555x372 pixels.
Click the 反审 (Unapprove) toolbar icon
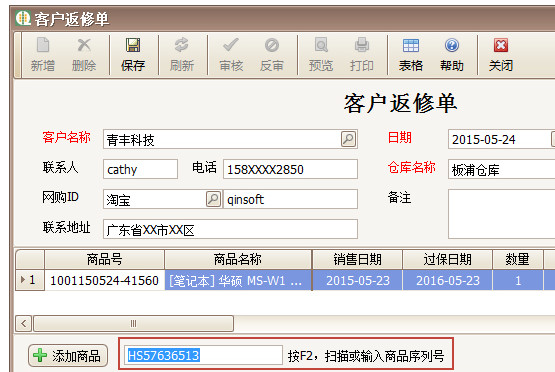pyautogui.click(x=272, y=45)
